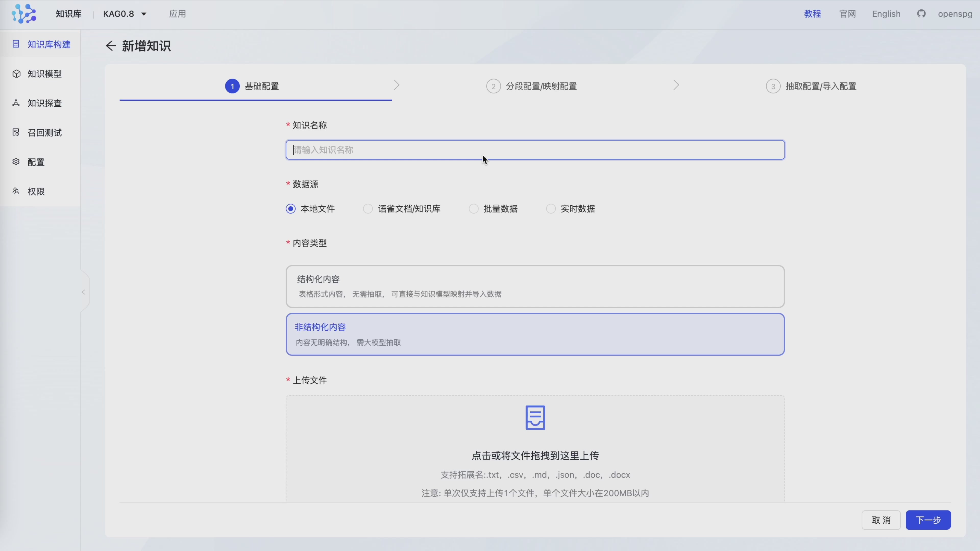
Task: Select 批量数据 data source radio
Action: coord(473,209)
